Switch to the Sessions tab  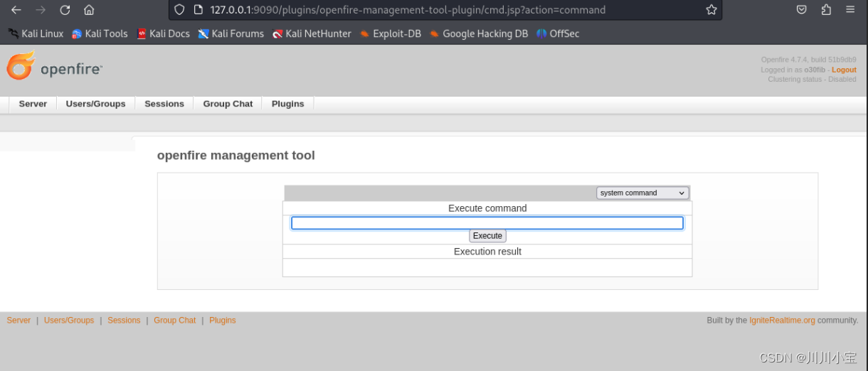[x=164, y=104]
